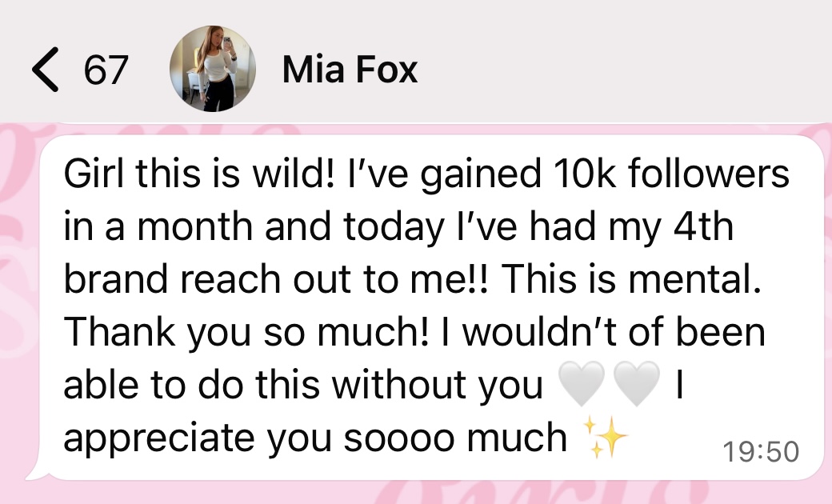Click the sparkles emoji in message
Screen dimensions: 832x504
point(605,437)
